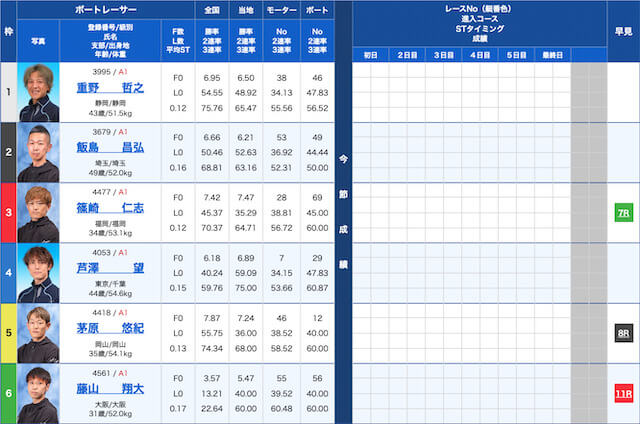Click photo of racer 篠崎 仁志
640x424 pixels.
pos(38,213)
